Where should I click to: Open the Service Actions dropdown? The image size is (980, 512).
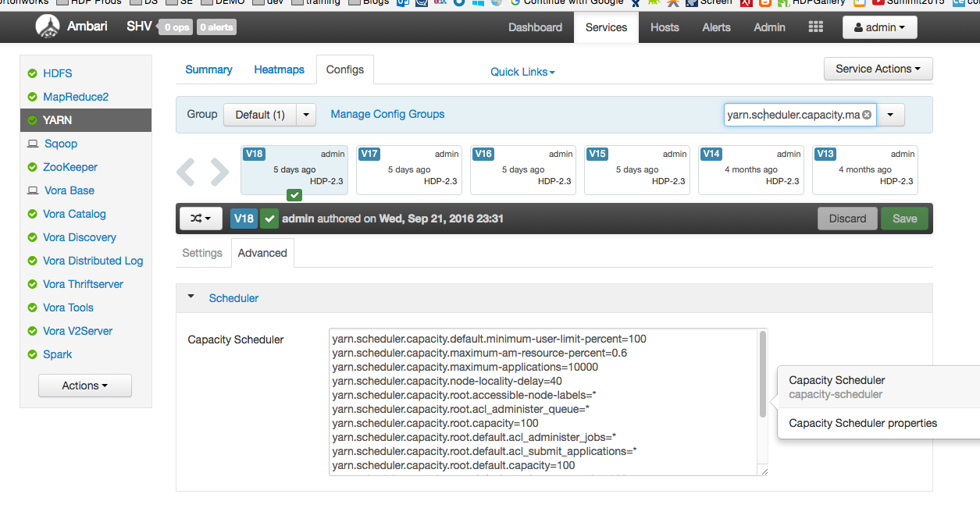tap(878, 69)
